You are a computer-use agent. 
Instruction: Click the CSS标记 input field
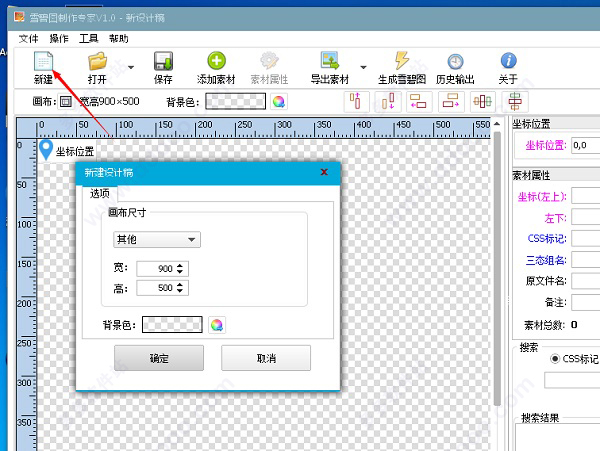[585, 238]
